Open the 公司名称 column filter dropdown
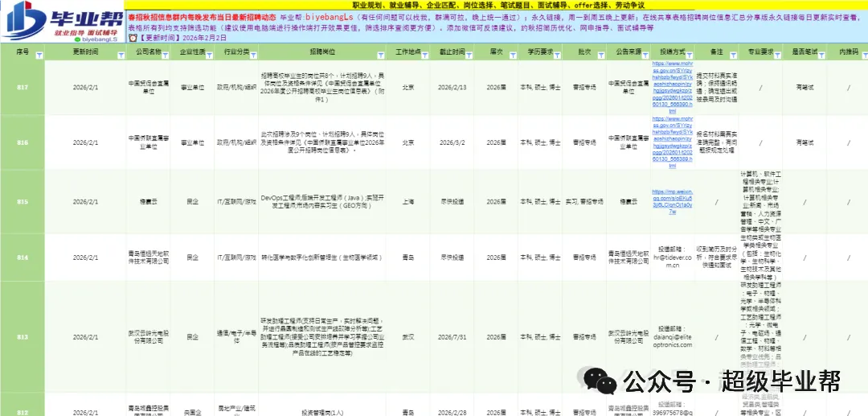The image size is (868, 416). [166, 56]
